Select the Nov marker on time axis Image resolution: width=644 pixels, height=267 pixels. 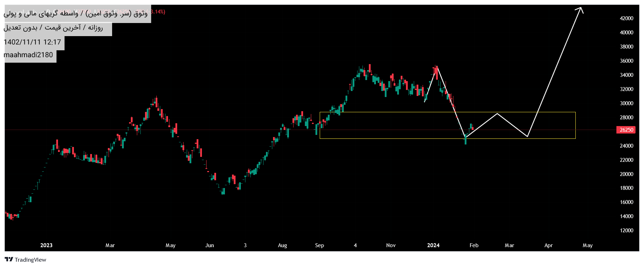point(391,245)
